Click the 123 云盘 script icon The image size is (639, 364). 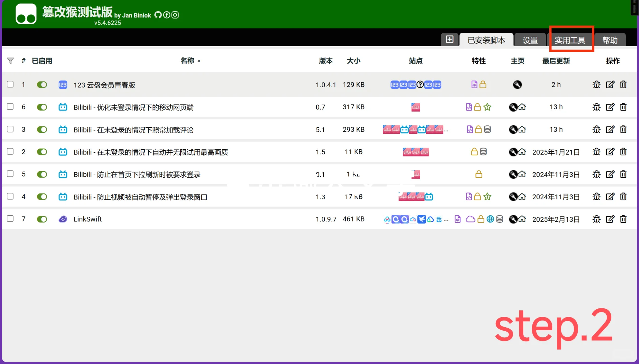(x=63, y=85)
